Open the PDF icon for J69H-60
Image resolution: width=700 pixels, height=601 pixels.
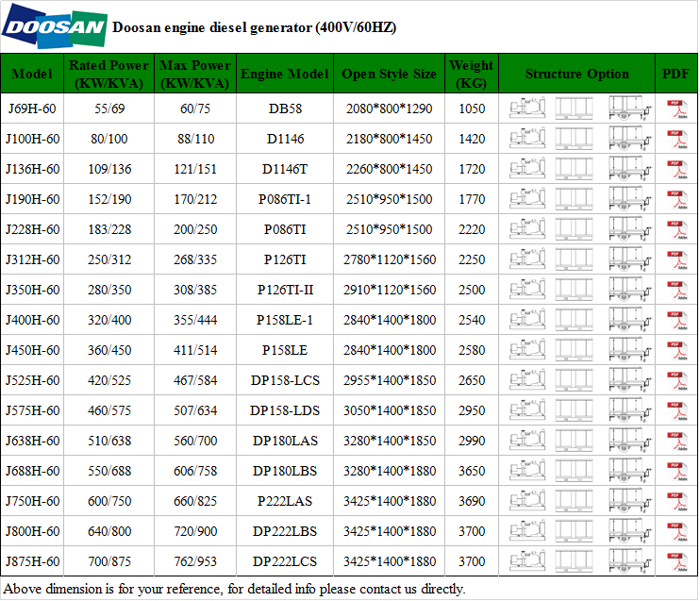click(x=677, y=109)
